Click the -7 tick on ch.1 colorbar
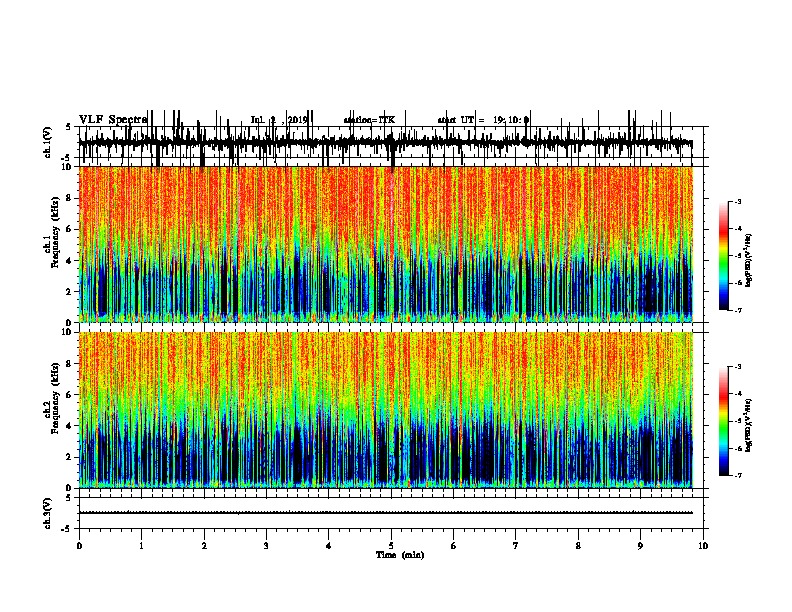792x612 pixels. [x=737, y=310]
